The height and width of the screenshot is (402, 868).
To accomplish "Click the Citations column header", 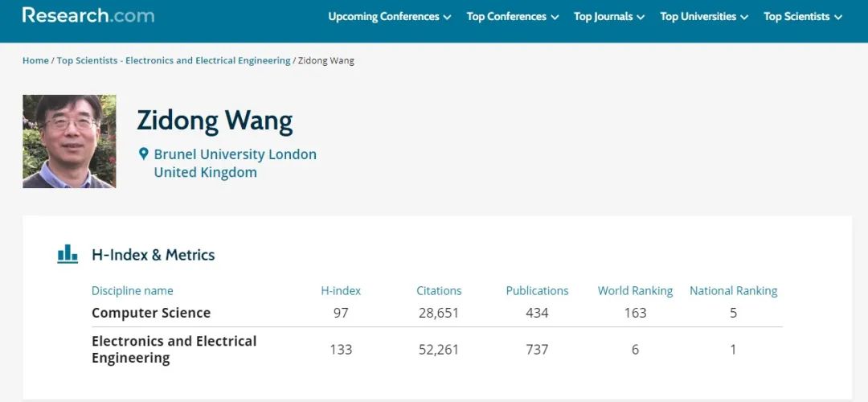I will pos(439,291).
